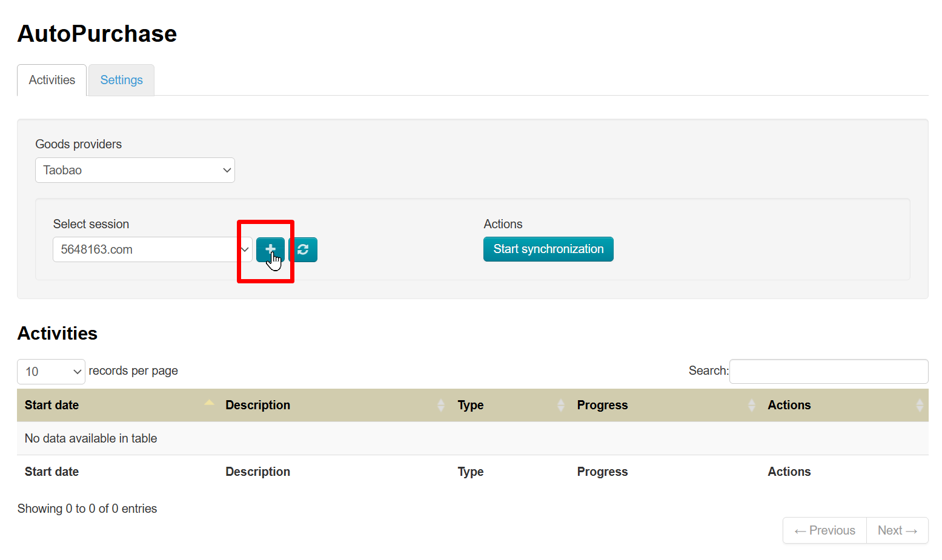Go to the Previous page
This screenshot has height=560, width=942.
tap(824, 530)
